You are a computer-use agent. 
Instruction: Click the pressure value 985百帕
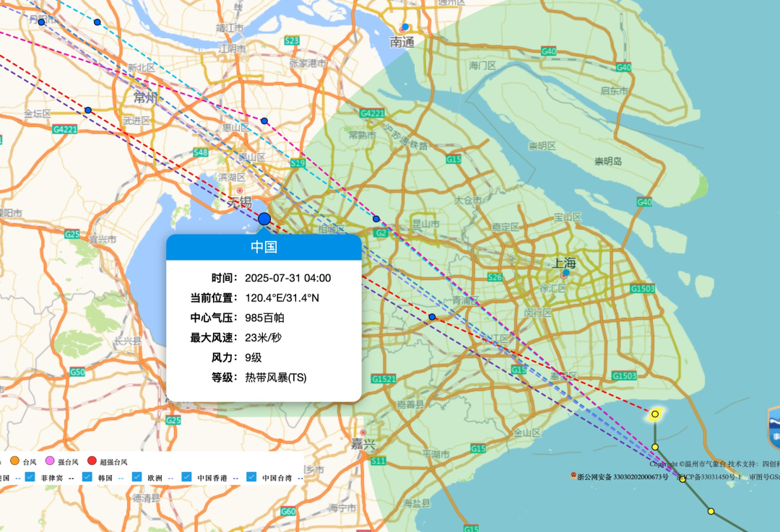point(264,318)
